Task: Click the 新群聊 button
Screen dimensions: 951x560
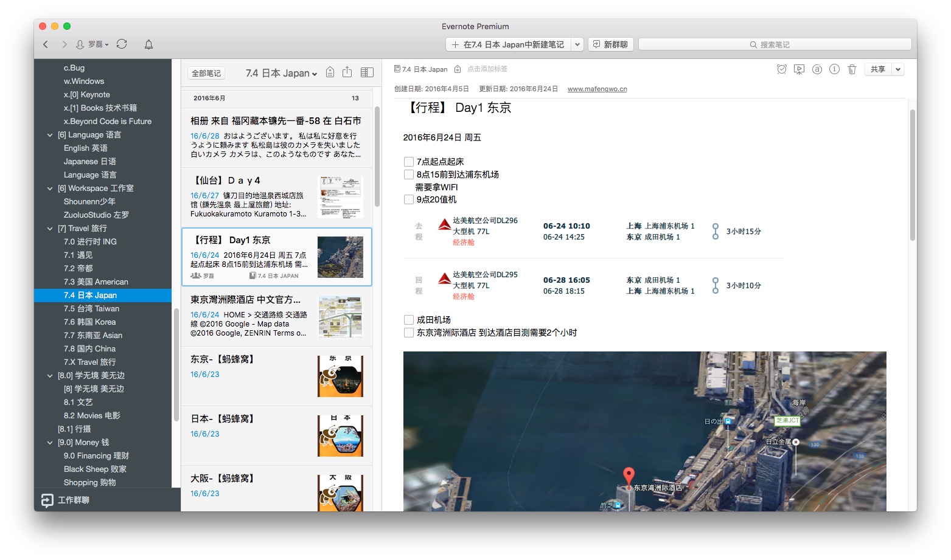Action: 611,44
